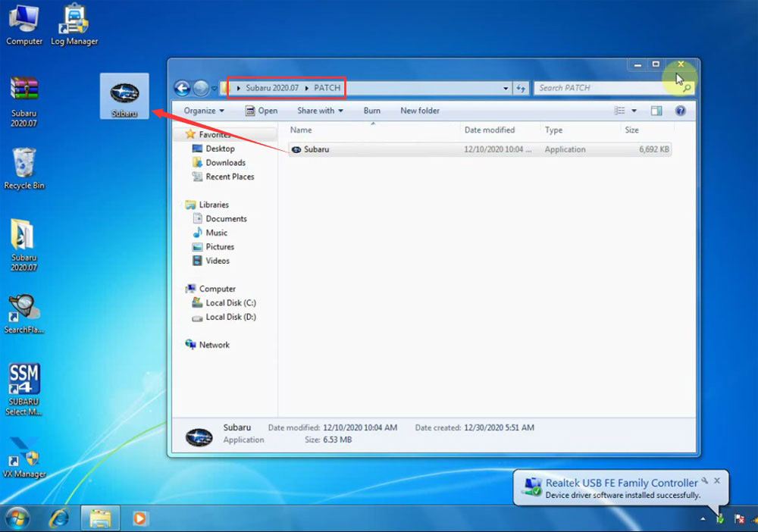Screen dimensions: 758x532
Task: Open the Windows Start button
Action: [17, 518]
